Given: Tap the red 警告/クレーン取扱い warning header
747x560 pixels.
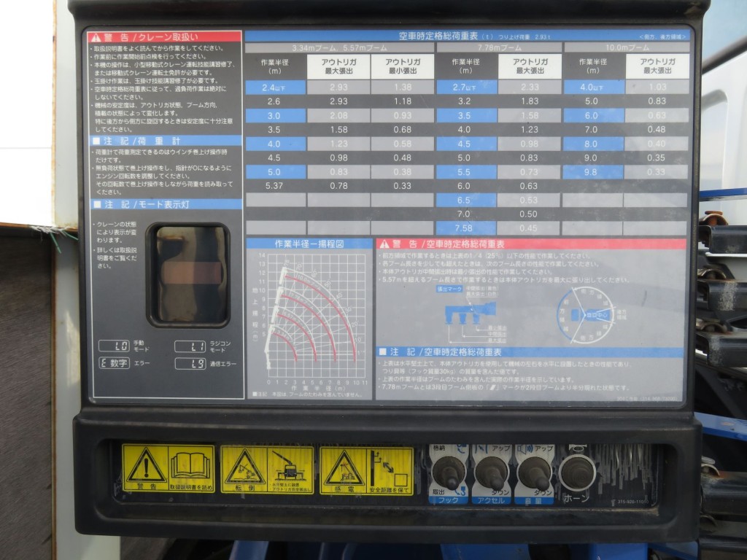Looking at the screenshot, I should tap(164, 36).
